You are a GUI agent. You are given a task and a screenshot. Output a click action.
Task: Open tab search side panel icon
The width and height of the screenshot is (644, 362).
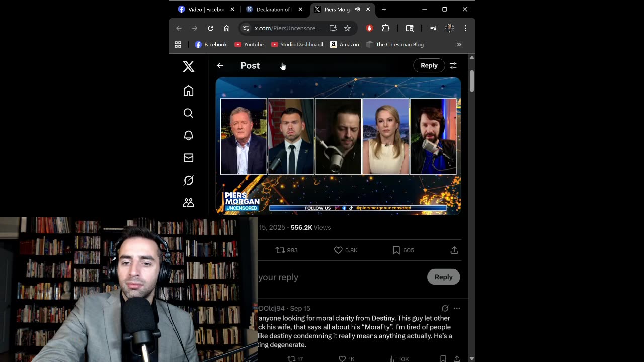click(410, 28)
